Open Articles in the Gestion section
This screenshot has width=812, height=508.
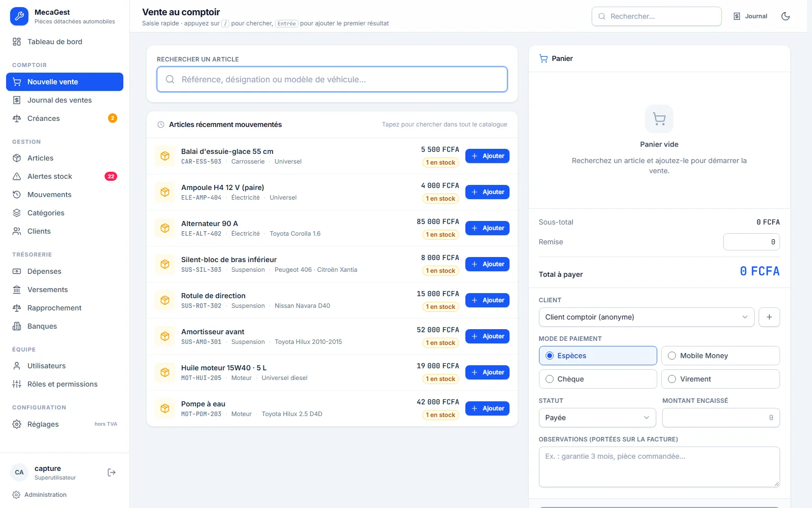64,158
